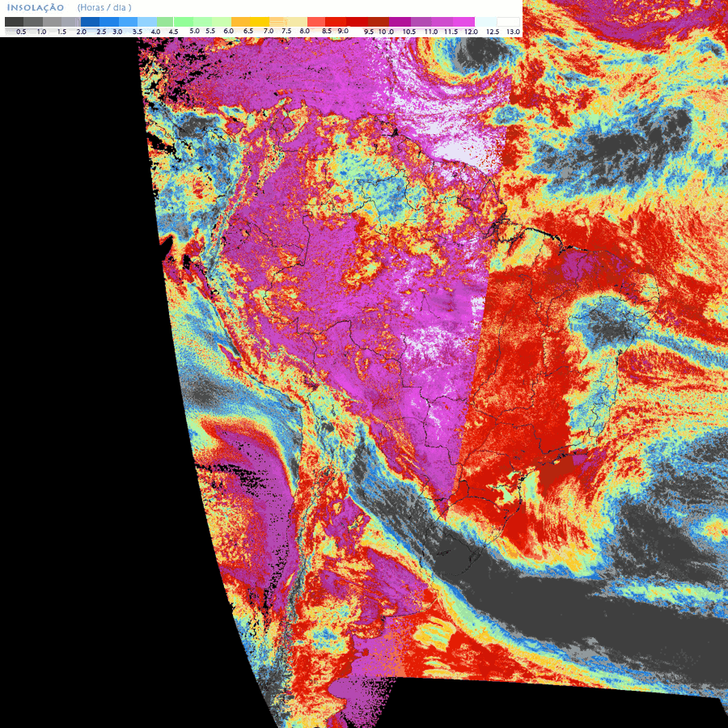728x728 pixels.
Task: Click the dark blue legend swatch
Action: (x=90, y=22)
